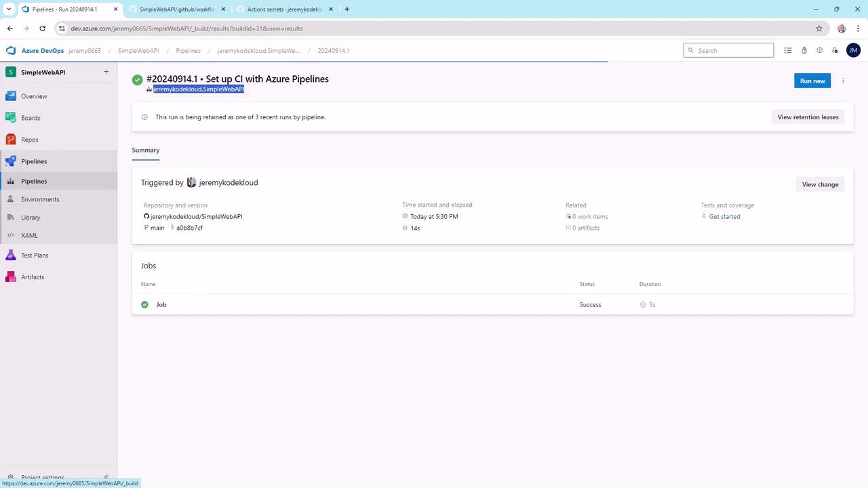Open the browser tab list dropdown
Viewport: 868px width, 488px height.
coord(9,9)
